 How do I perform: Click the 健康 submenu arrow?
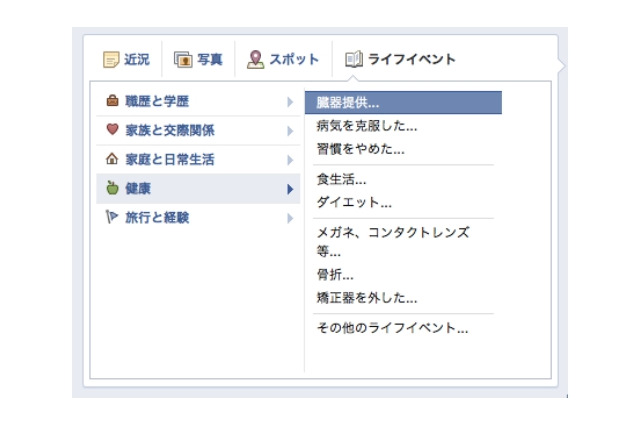[x=290, y=189]
